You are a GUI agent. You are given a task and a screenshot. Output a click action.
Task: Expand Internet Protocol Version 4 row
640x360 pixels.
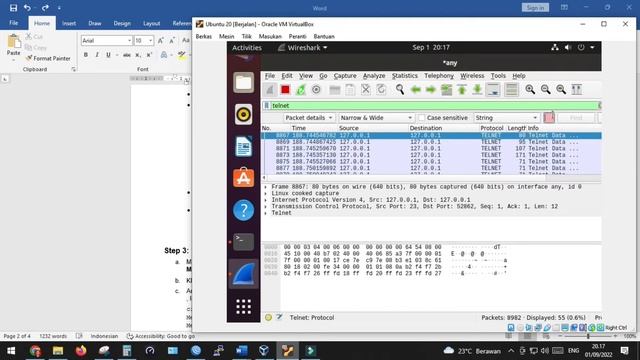click(x=266, y=200)
